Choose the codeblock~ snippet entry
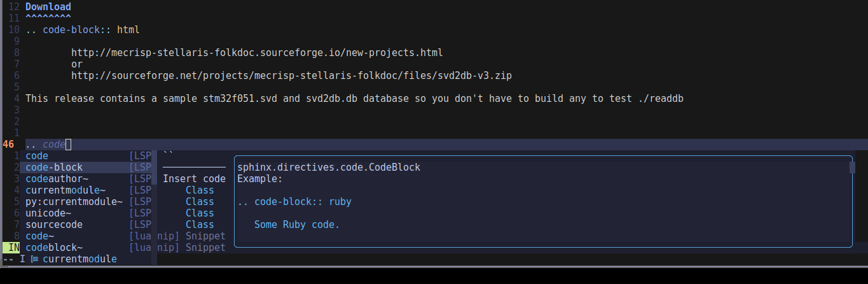This screenshot has width=868, height=284. 54,248
